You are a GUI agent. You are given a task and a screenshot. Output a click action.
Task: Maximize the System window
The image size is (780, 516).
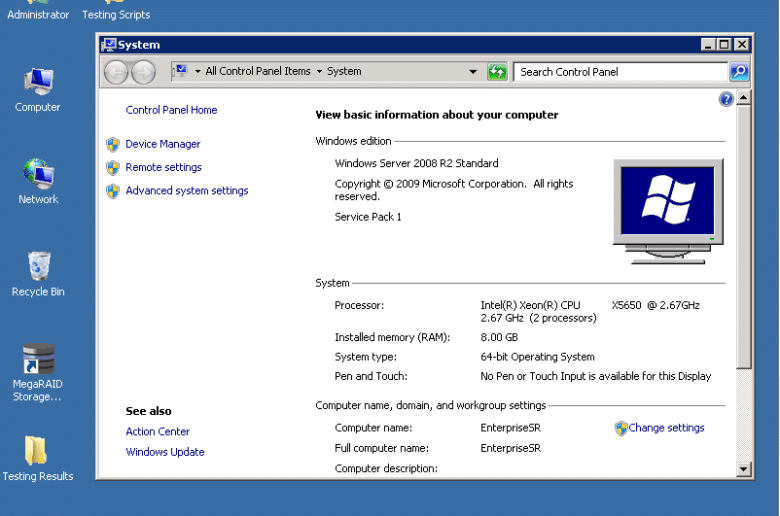[724, 45]
